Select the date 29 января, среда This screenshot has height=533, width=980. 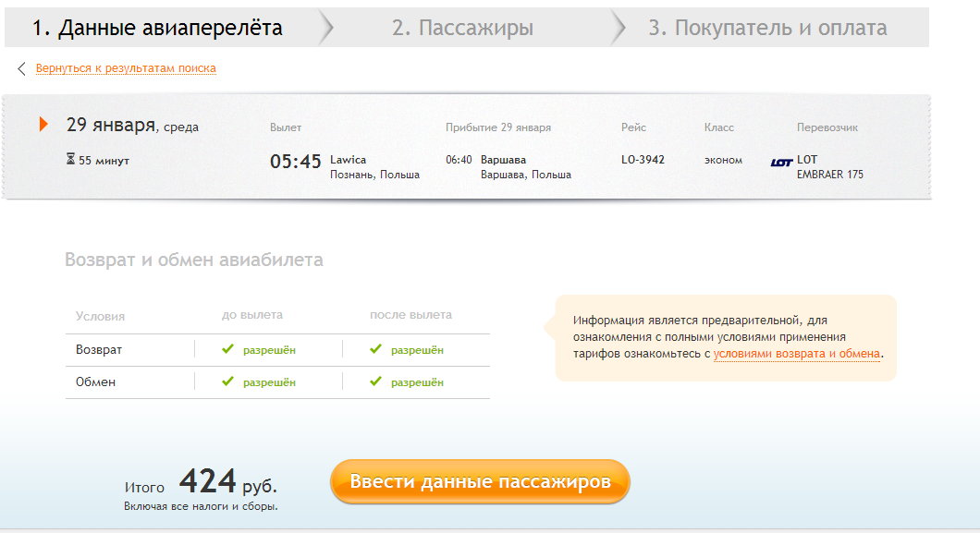pyautogui.click(x=132, y=125)
